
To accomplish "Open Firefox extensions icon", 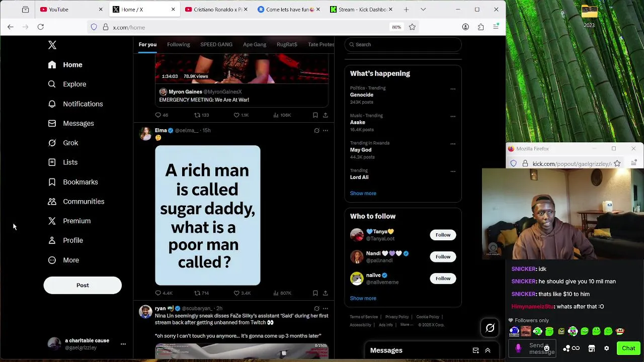I will [x=480, y=27].
